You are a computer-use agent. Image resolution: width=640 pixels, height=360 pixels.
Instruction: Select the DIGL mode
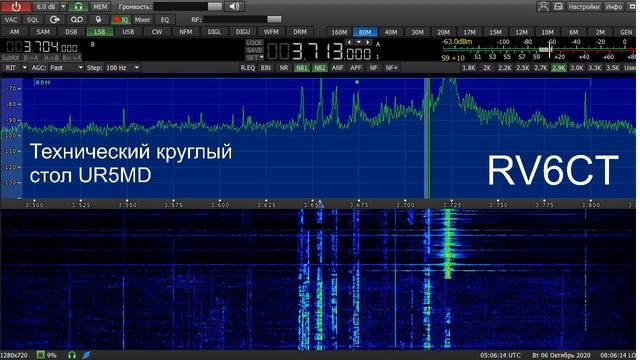click(214, 32)
